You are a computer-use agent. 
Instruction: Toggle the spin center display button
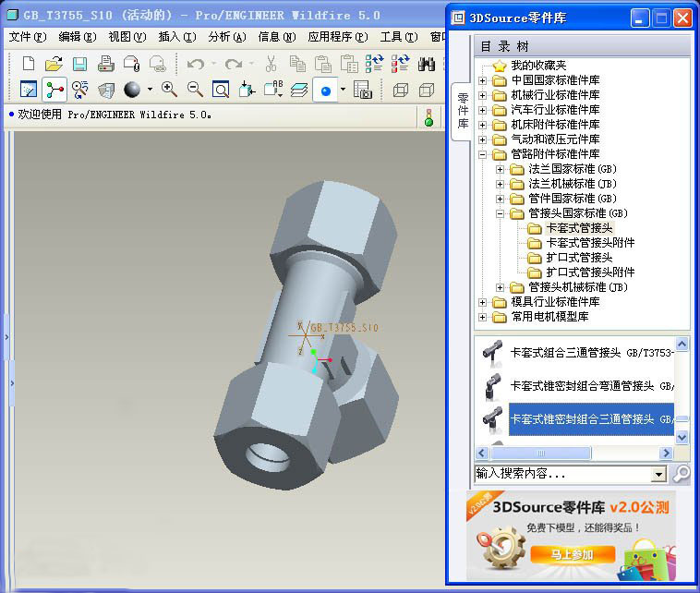80,90
